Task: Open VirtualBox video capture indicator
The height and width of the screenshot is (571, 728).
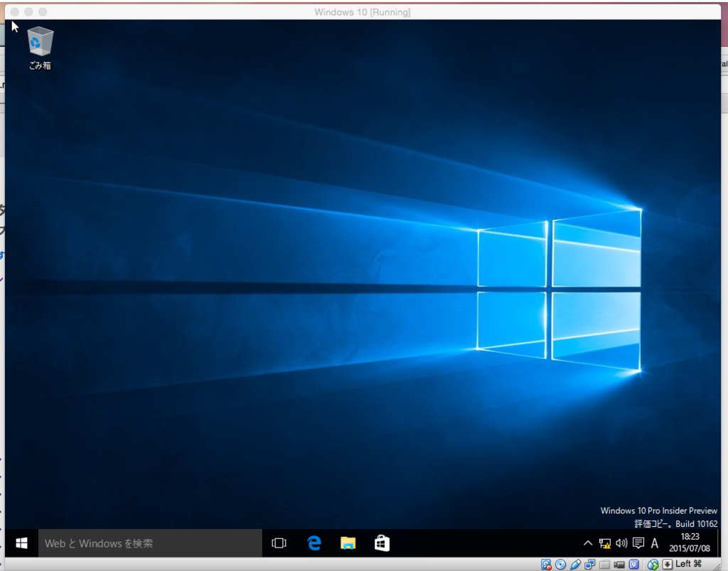Action: click(619, 564)
